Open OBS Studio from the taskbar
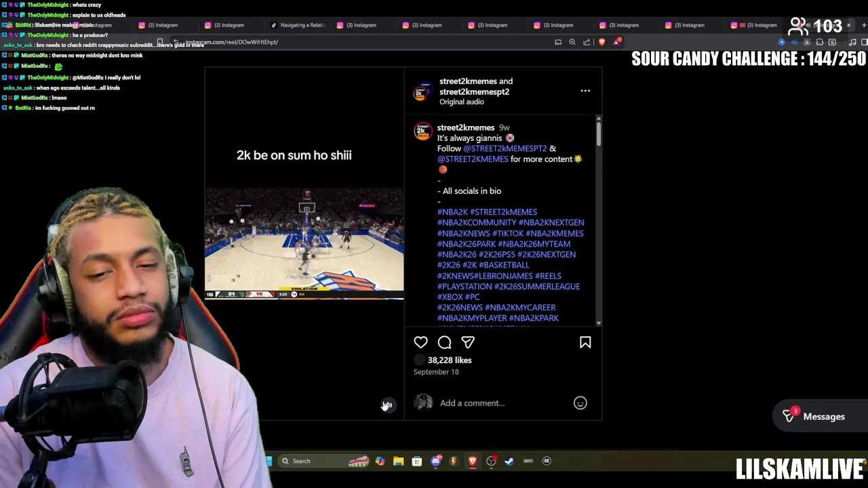868x488 pixels. click(x=491, y=461)
